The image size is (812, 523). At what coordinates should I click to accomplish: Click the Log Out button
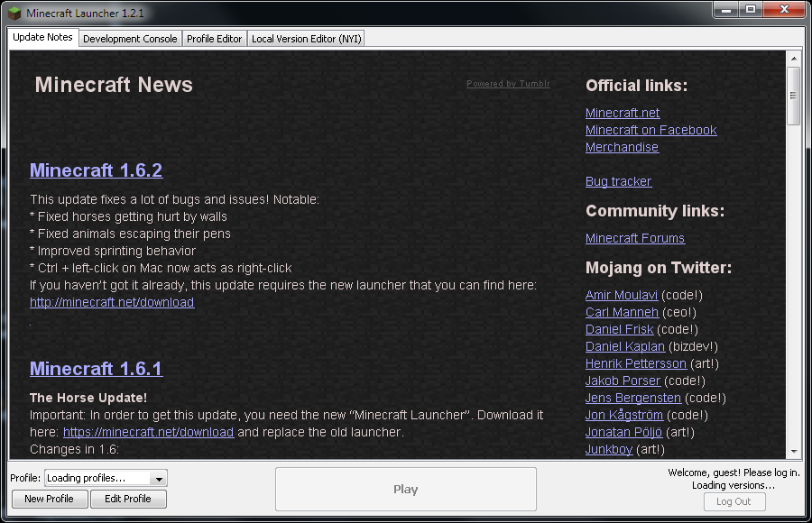click(x=734, y=501)
